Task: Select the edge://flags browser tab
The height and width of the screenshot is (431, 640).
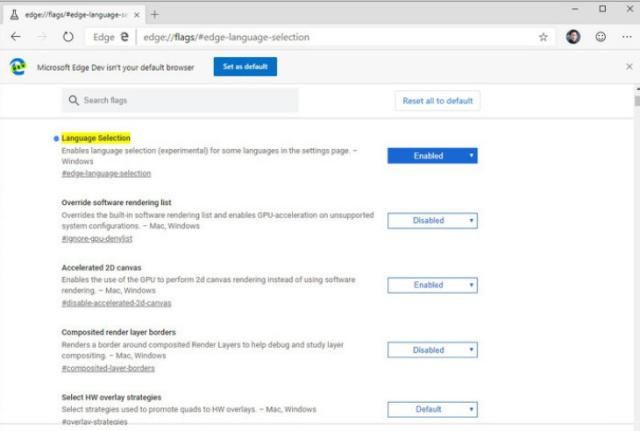Action: [70, 13]
